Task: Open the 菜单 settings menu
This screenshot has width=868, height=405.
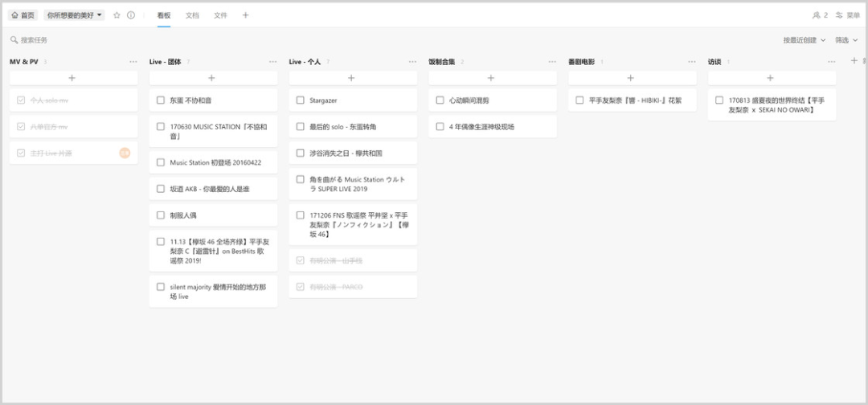Action: click(848, 15)
